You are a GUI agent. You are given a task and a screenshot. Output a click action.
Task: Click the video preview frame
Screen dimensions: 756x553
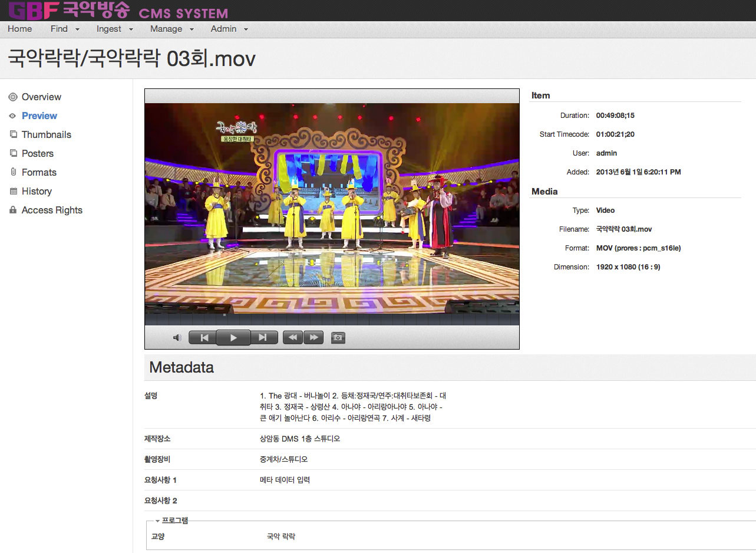(332, 208)
